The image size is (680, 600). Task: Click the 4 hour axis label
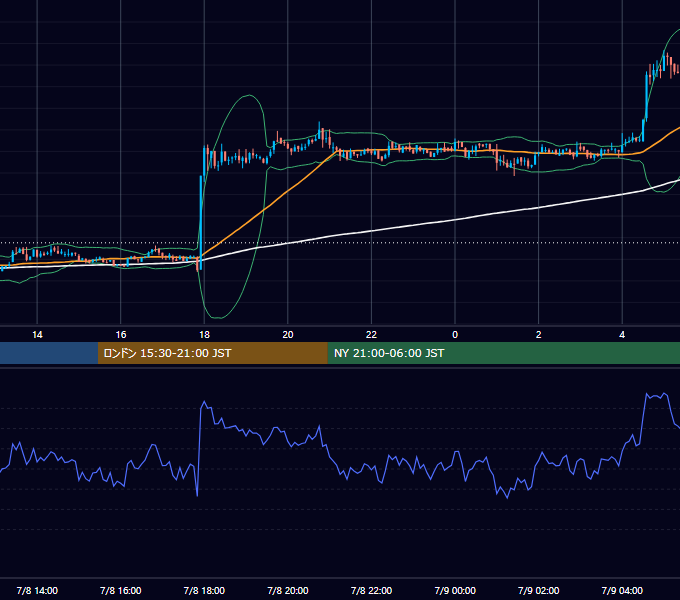622,335
